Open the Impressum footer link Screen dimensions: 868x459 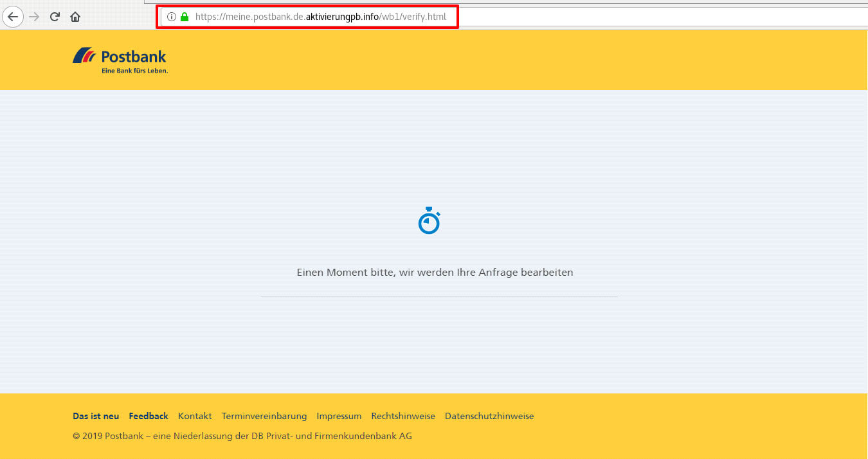tap(339, 416)
